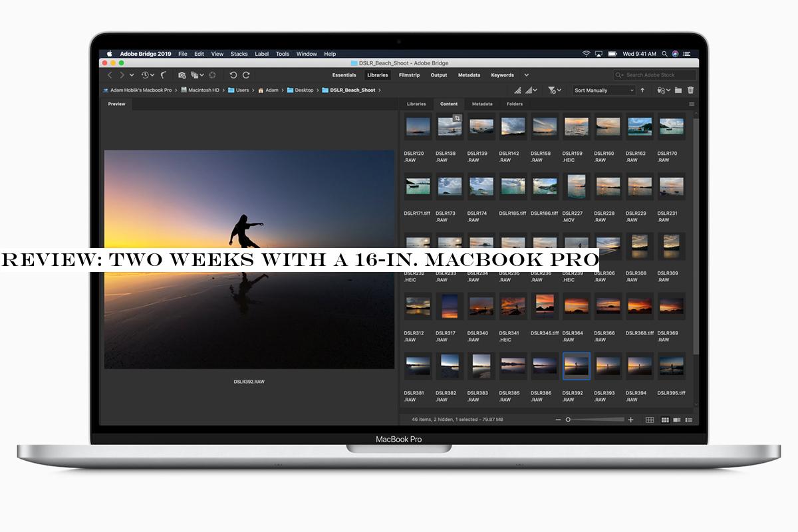Rotate 90 degrees clockwise
The width and height of the screenshot is (798, 532).
coord(246,75)
